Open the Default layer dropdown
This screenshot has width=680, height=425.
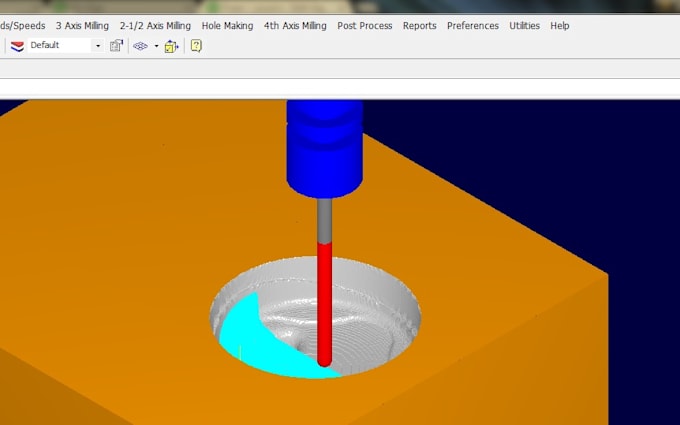point(98,46)
